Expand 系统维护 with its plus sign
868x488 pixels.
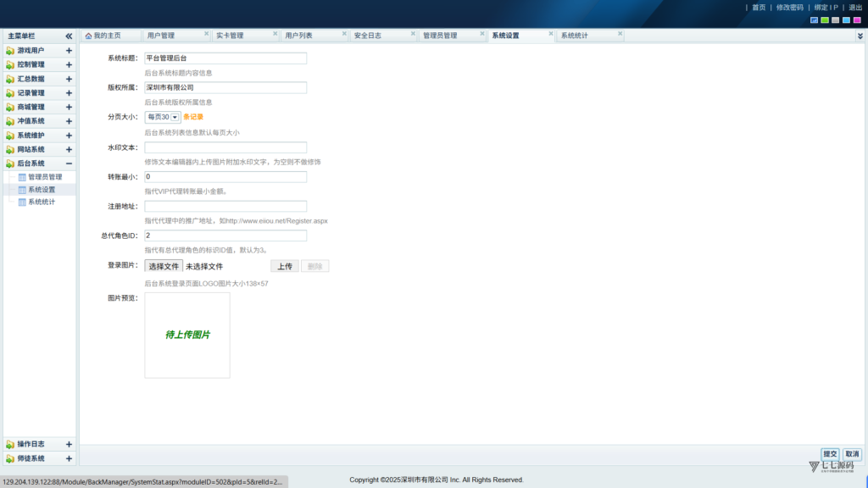69,136
